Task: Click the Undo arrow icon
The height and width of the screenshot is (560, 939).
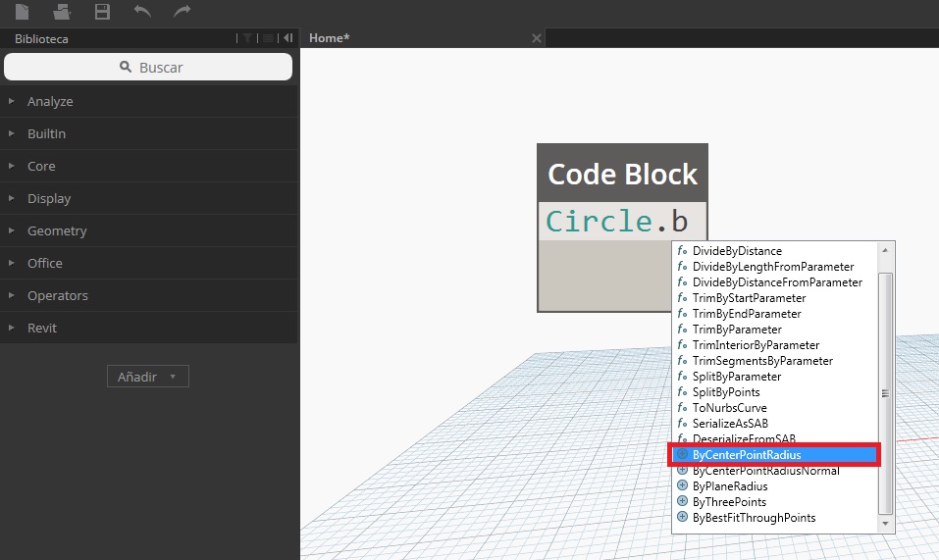Action: (142, 12)
